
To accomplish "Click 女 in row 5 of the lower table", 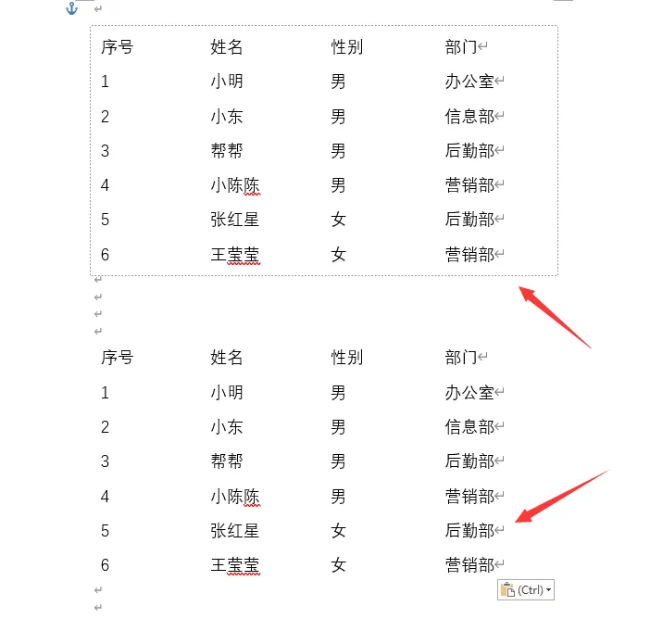I will pos(338,531).
